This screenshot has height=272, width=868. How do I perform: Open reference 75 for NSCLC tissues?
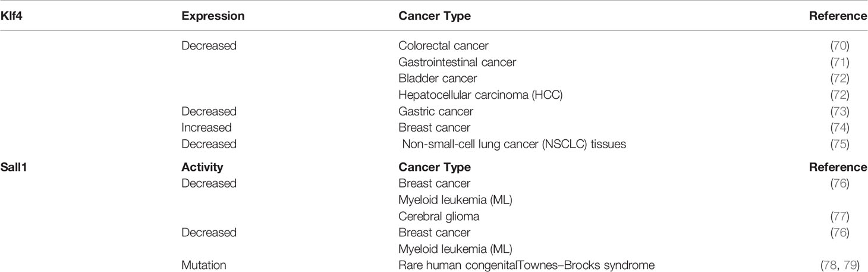856,144
